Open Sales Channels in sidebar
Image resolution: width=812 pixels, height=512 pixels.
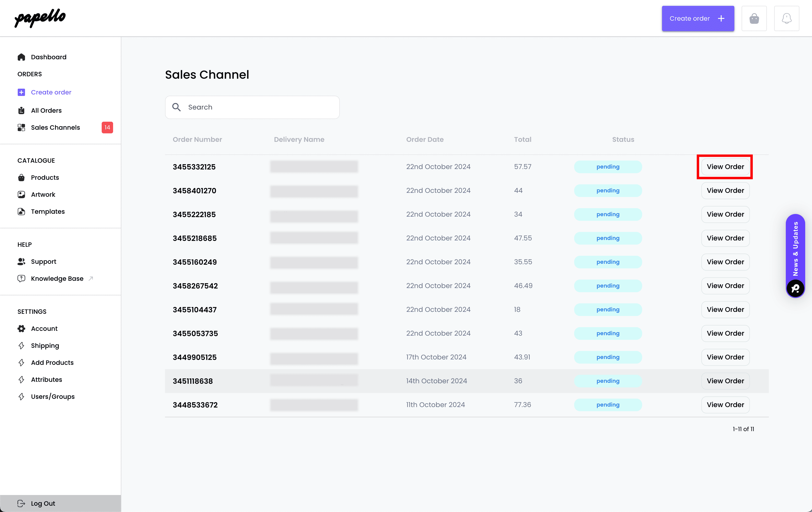[55, 127]
